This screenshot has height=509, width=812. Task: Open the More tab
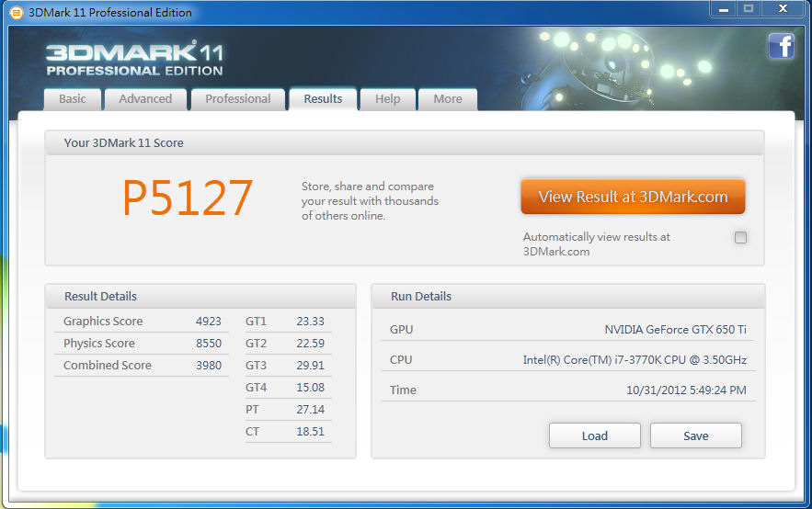[x=448, y=99]
